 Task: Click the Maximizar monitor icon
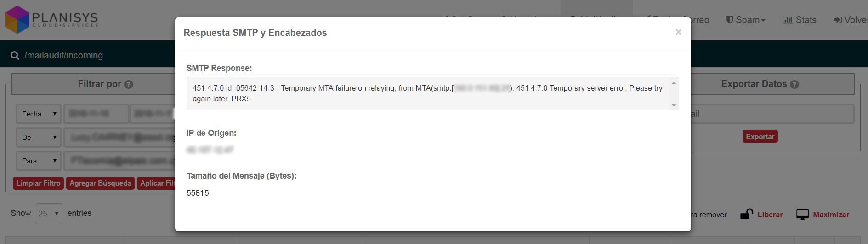coord(802,215)
